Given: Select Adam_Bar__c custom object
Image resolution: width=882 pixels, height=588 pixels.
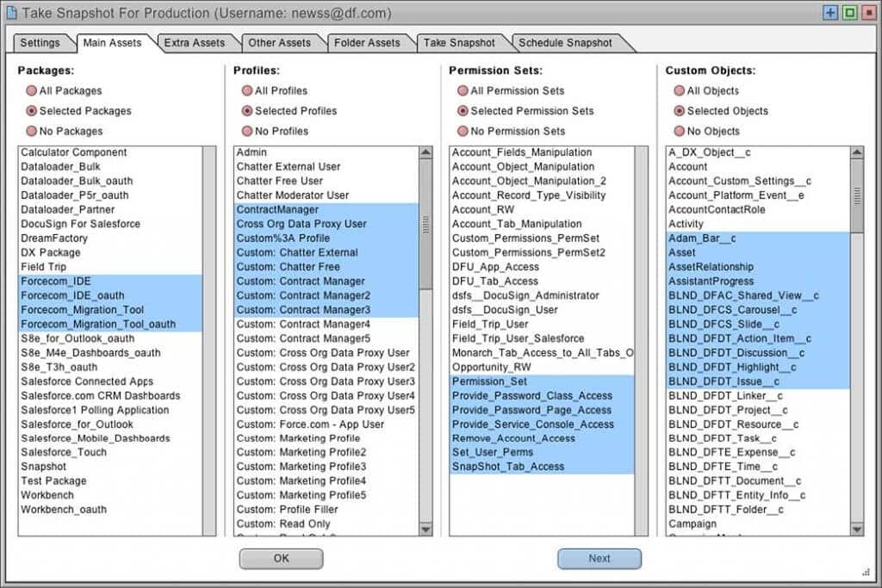Looking at the screenshot, I should tap(758, 238).
